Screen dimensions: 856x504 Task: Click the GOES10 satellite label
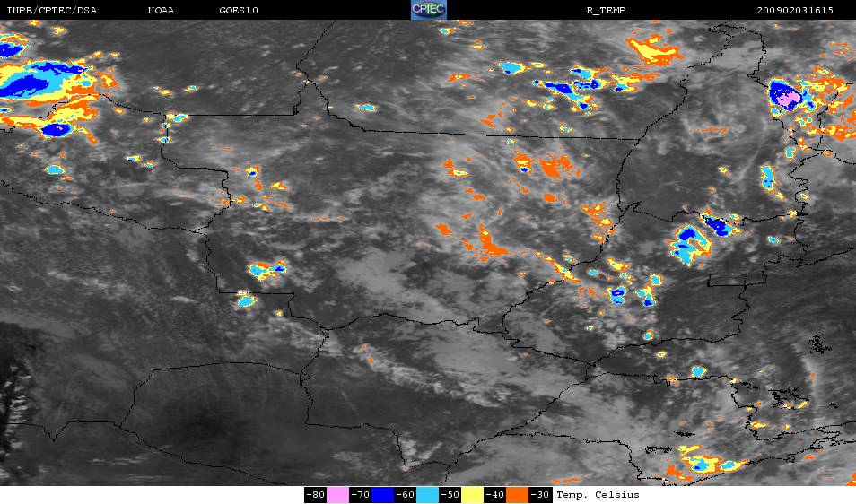click(239, 11)
